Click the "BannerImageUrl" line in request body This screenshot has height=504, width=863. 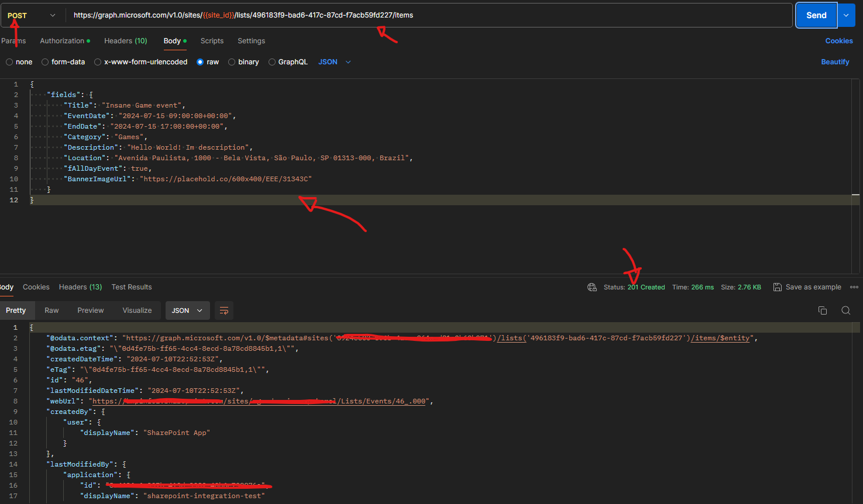[x=188, y=179]
